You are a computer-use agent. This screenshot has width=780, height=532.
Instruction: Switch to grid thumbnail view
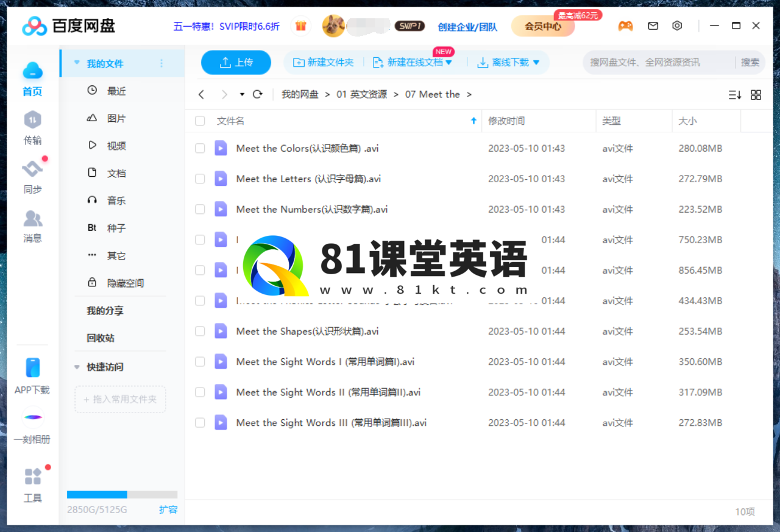coord(756,95)
